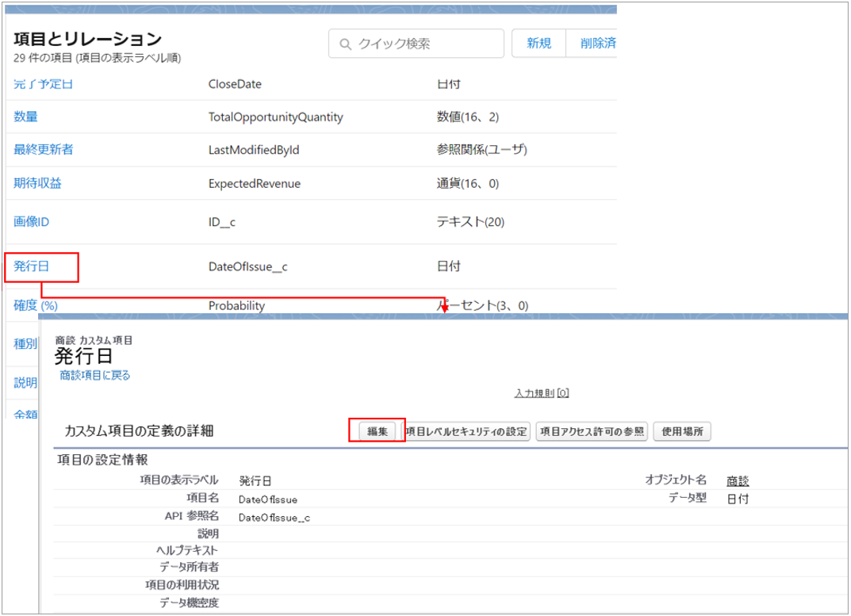Screen dimensions: 851x616
Task: Open the blue 説明 link in field list
Action: pyautogui.click(x=25, y=383)
